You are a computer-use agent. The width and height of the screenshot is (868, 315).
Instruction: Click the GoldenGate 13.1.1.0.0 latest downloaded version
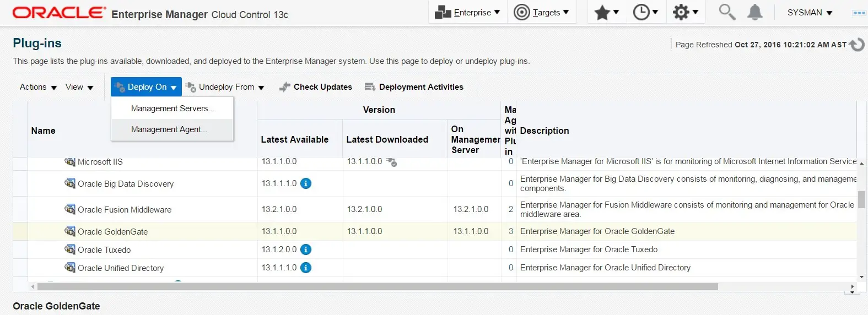click(x=364, y=231)
